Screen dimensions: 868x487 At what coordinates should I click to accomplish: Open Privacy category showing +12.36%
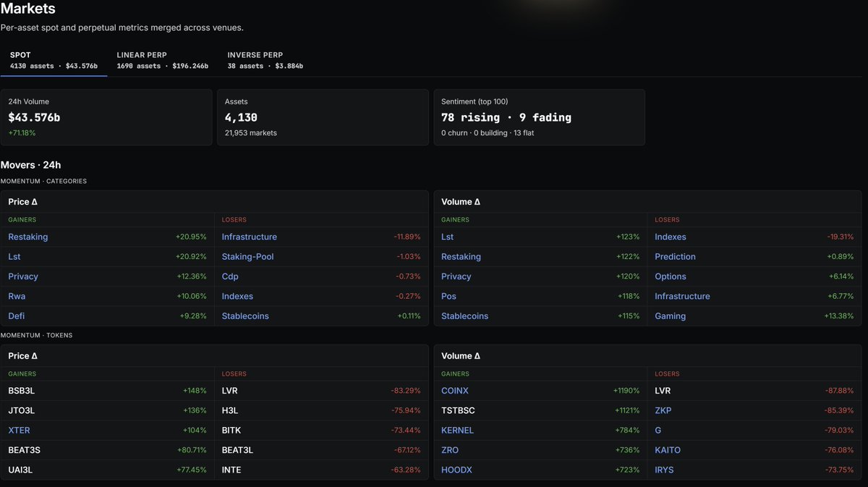[x=23, y=276]
